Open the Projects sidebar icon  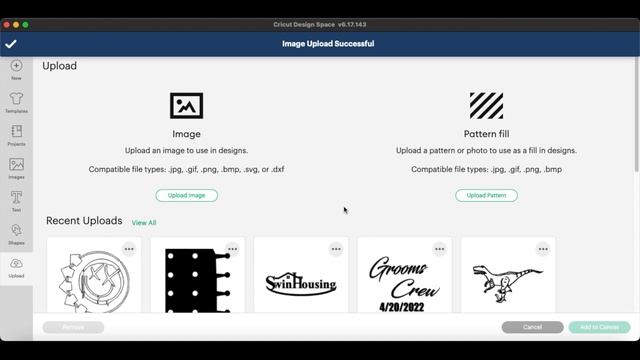pyautogui.click(x=16, y=131)
